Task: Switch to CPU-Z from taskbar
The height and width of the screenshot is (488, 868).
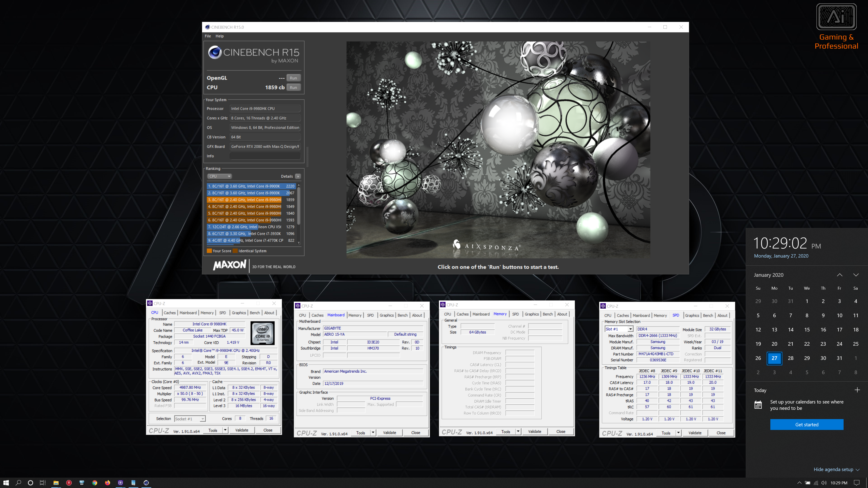Action: click(x=120, y=483)
